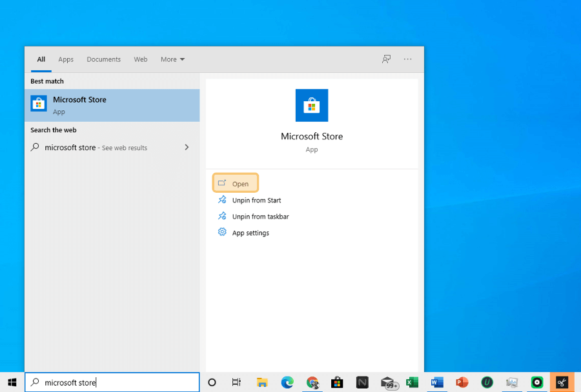The image size is (581, 392).
Task: Open the monitor chart taskbar icon
Action: click(x=512, y=382)
